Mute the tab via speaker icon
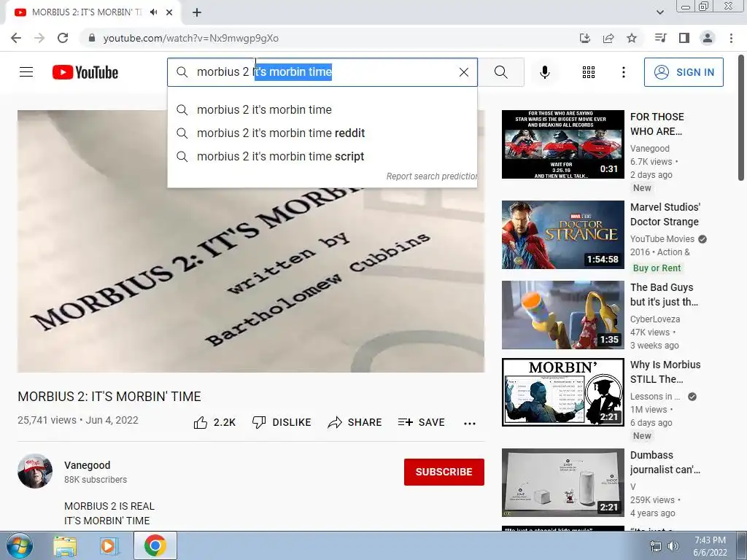Image resolution: width=747 pixels, height=560 pixels. point(153,12)
